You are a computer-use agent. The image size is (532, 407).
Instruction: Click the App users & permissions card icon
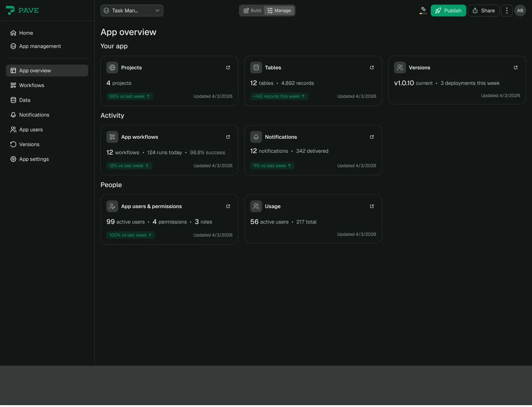tap(112, 206)
